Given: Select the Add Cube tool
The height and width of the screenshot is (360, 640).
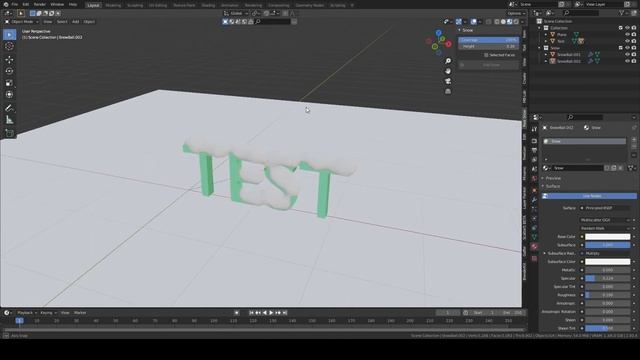Looking at the screenshot, I should click(x=9, y=133).
